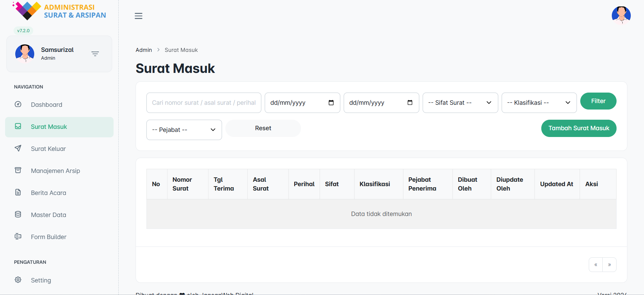Click the Setting gear icon
Screen dimensions: 644x295
(x=18, y=280)
